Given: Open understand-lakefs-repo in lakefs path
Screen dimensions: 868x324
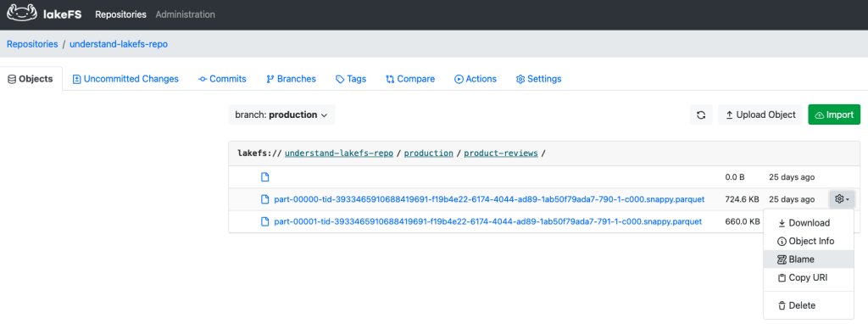Looking at the screenshot, I should point(339,154).
